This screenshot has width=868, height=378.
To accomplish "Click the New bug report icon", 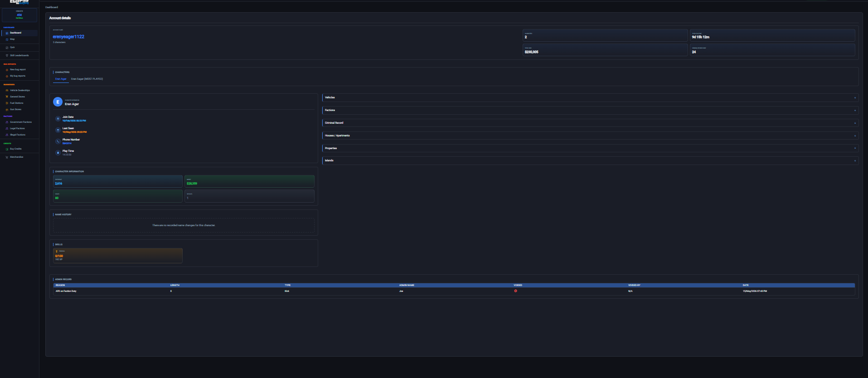I will (x=7, y=70).
